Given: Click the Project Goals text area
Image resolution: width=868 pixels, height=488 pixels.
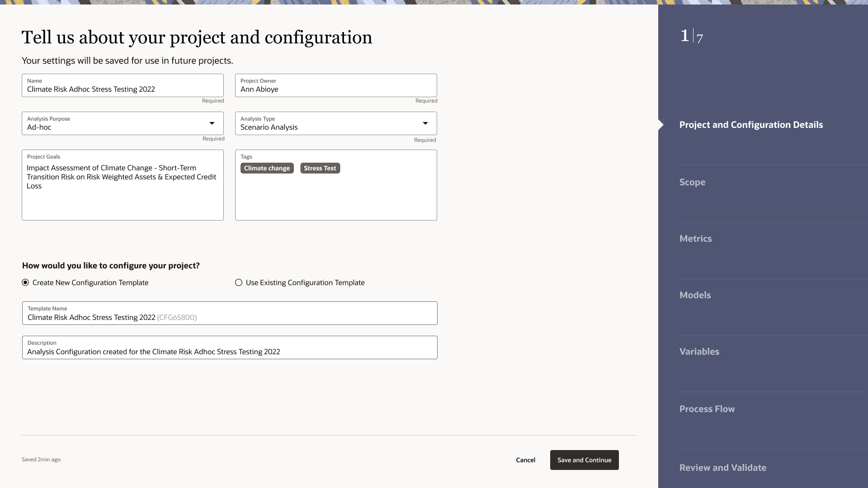Looking at the screenshot, I should [123, 185].
